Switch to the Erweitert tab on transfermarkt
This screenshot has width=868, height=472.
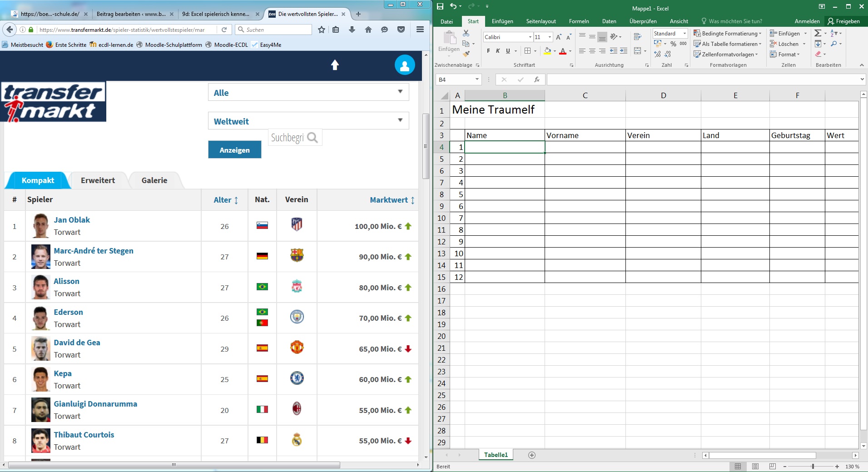98,180
